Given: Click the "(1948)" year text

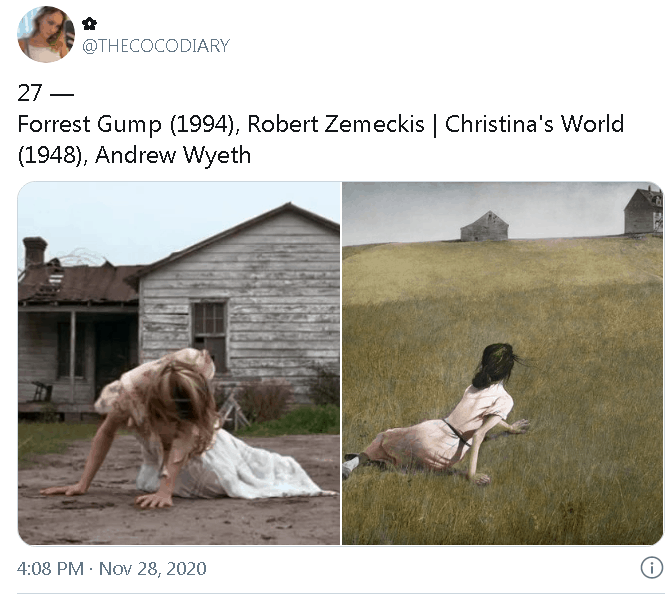Looking at the screenshot, I should click(50, 155).
